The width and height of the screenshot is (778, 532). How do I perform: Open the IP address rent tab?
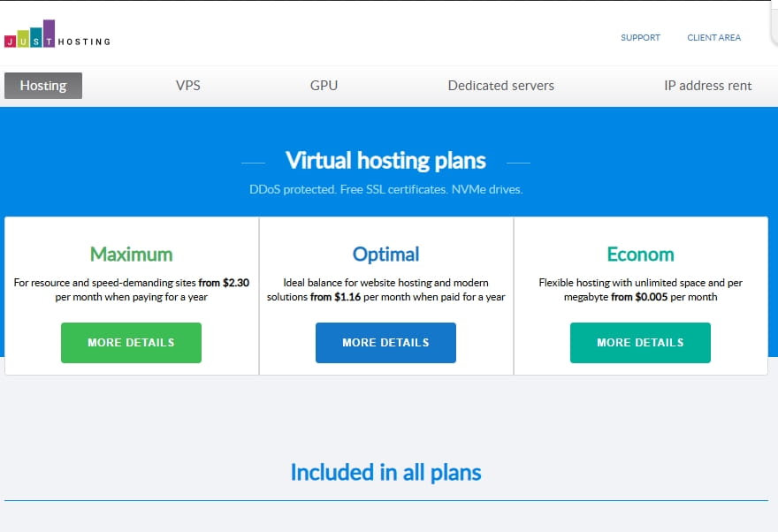click(x=707, y=86)
